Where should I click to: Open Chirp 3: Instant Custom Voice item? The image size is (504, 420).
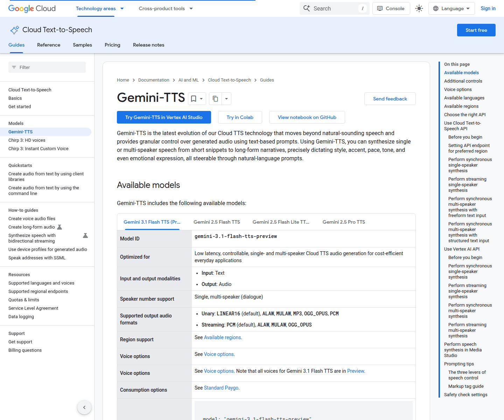coord(38,149)
